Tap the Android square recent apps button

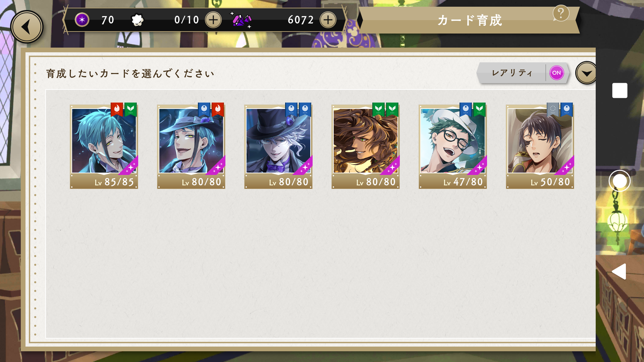point(620,90)
